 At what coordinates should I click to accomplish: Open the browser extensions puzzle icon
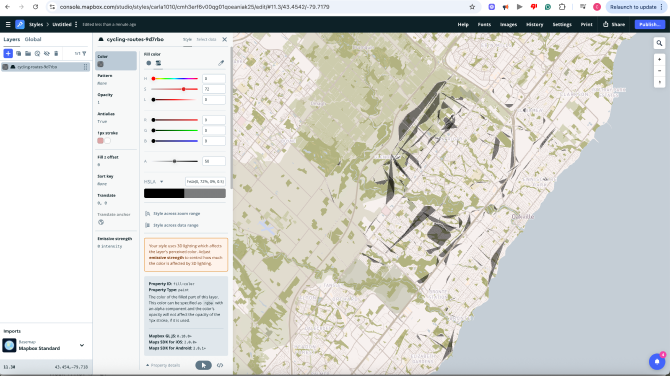(x=562, y=7)
